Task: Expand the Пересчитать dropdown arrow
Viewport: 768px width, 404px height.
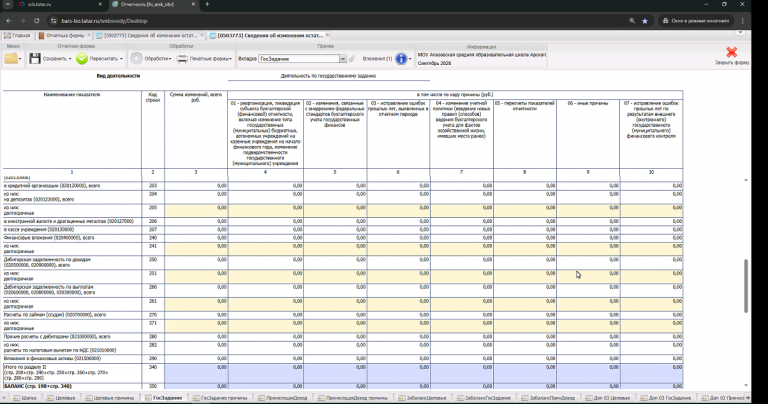Action: coord(121,59)
